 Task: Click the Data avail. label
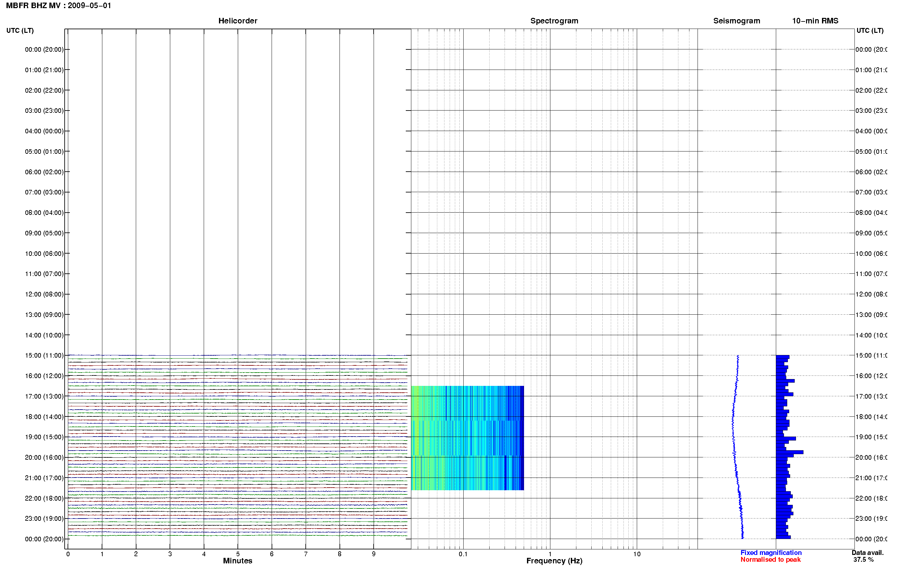(x=867, y=553)
